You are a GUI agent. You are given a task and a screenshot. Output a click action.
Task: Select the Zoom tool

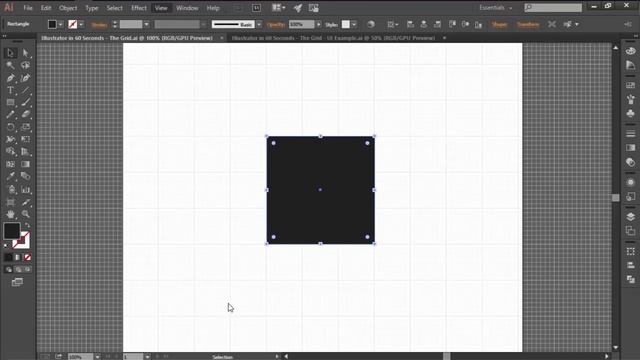click(25, 214)
